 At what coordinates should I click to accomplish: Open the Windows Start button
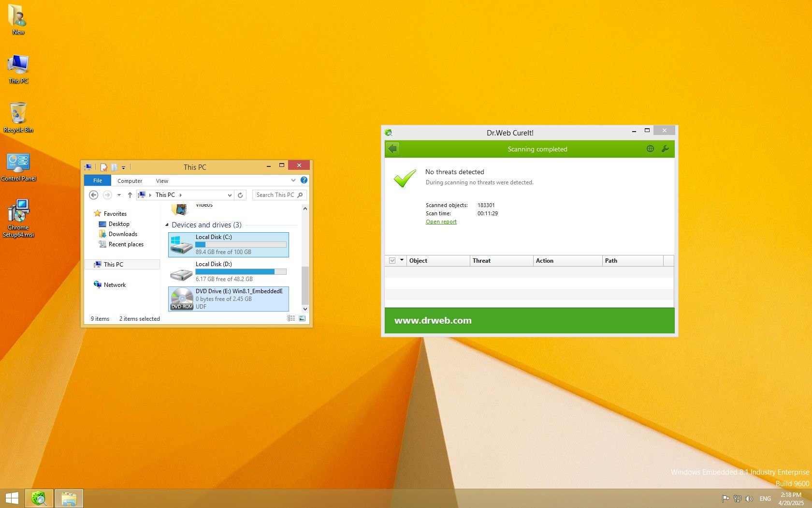[x=12, y=498]
